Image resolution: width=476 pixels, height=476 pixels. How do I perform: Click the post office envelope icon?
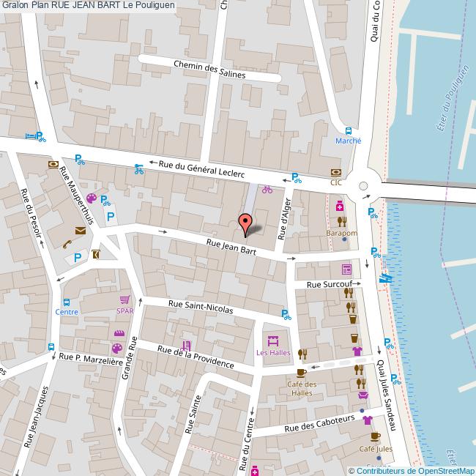(80, 231)
